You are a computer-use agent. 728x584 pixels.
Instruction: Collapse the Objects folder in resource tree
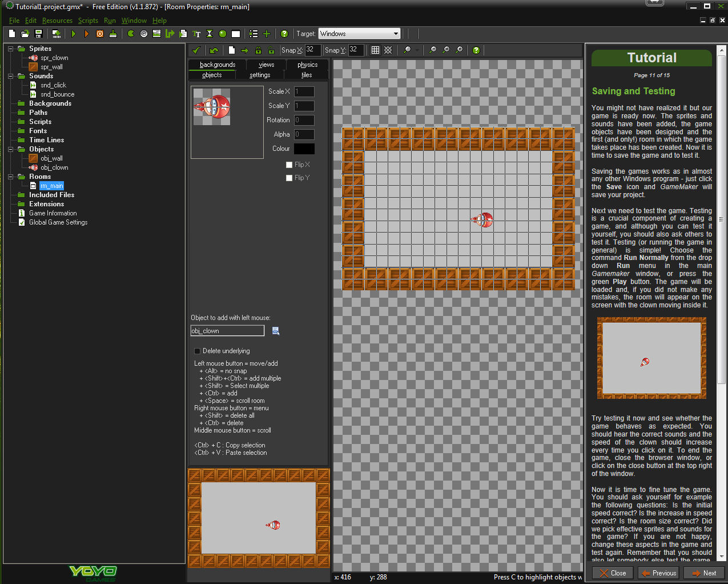coord(10,149)
